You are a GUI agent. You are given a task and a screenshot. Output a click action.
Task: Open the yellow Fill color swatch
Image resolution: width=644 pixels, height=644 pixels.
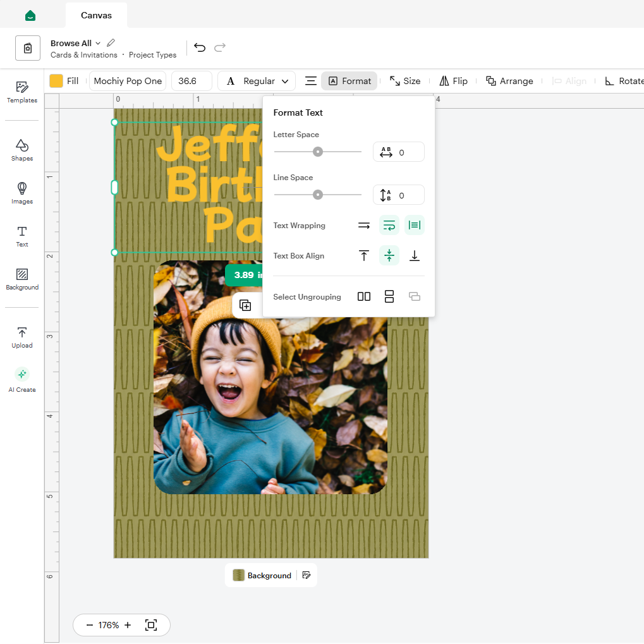pyautogui.click(x=56, y=81)
